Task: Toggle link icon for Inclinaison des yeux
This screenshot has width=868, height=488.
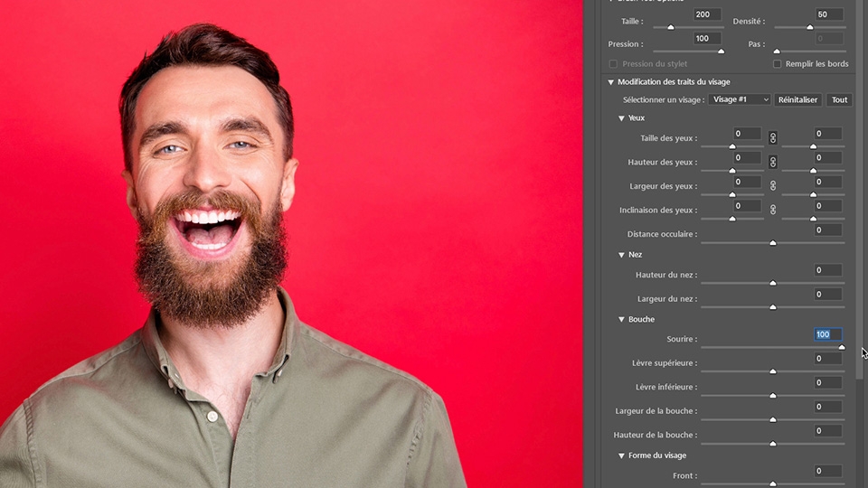Action: pos(773,210)
